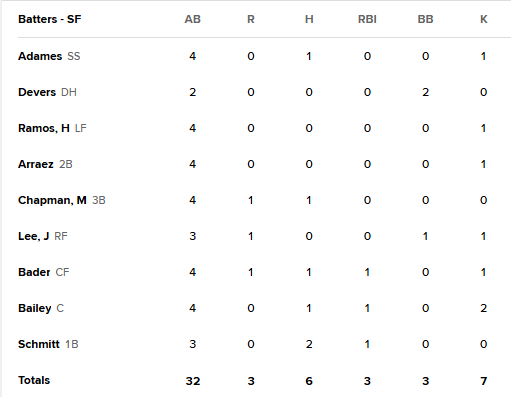
Task: Click Chapman, M player name
Action: (x=52, y=200)
